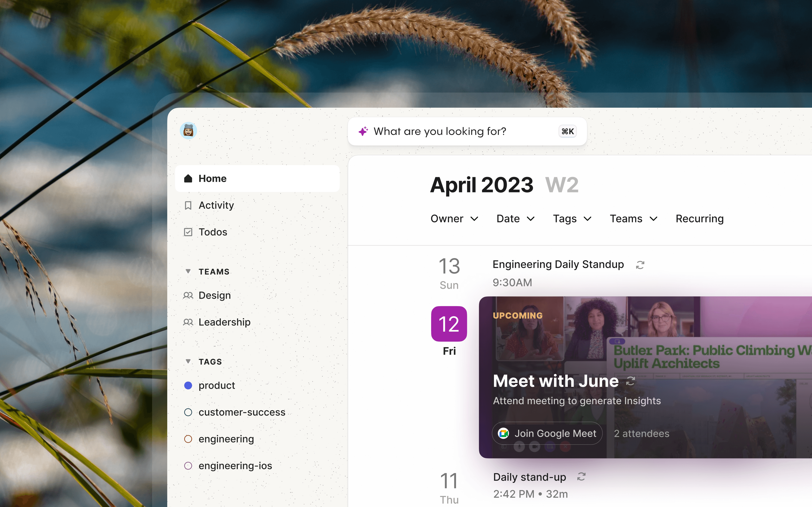
Task: Open the Owner filter dropdown
Action: tap(454, 219)
